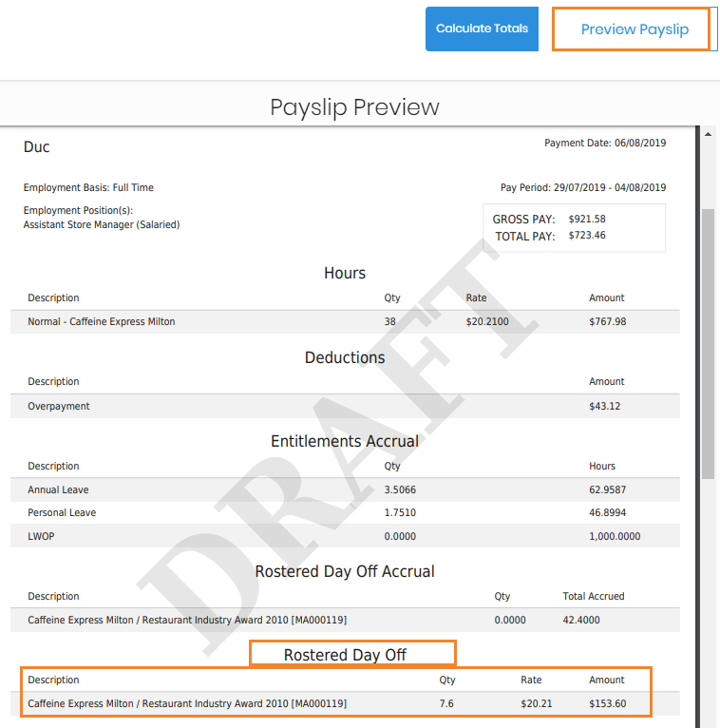720x728 pixels.
Task: Click the payslip scrollbar up arrow
Action: point(708,135)
